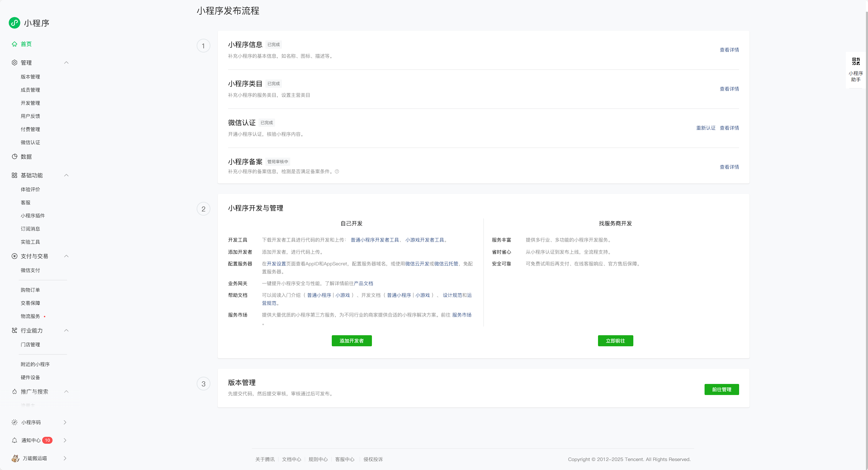Click the 小程序助手 QR code icon
Image resolution: width=868 pixels, height=470 pixels.
coord(856,62)
